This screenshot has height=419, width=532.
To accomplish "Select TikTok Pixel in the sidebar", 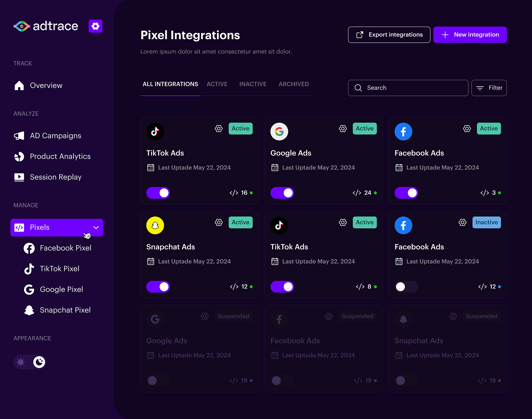I will click(x=59, y=269).
